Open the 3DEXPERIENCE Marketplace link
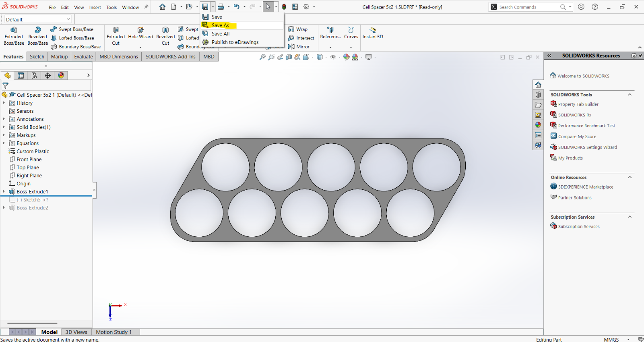This screenshot has width=644, height=342. tap(586, 187)
